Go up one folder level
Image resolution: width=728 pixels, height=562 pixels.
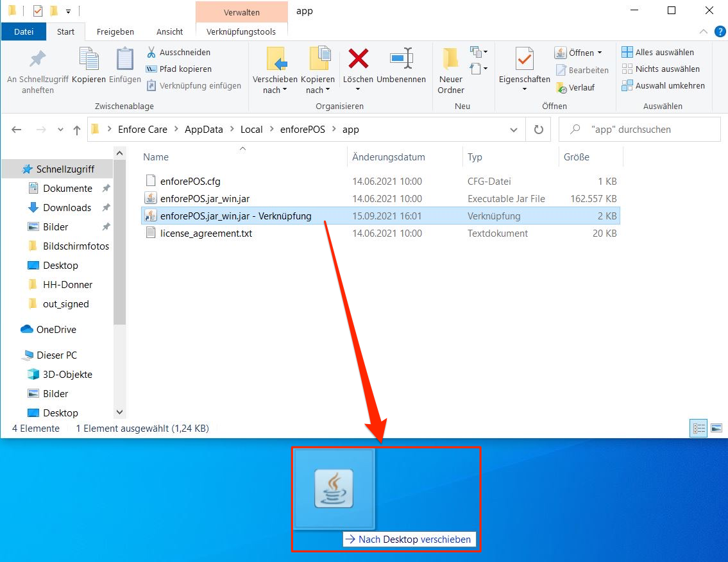click(x=76, y=130)
